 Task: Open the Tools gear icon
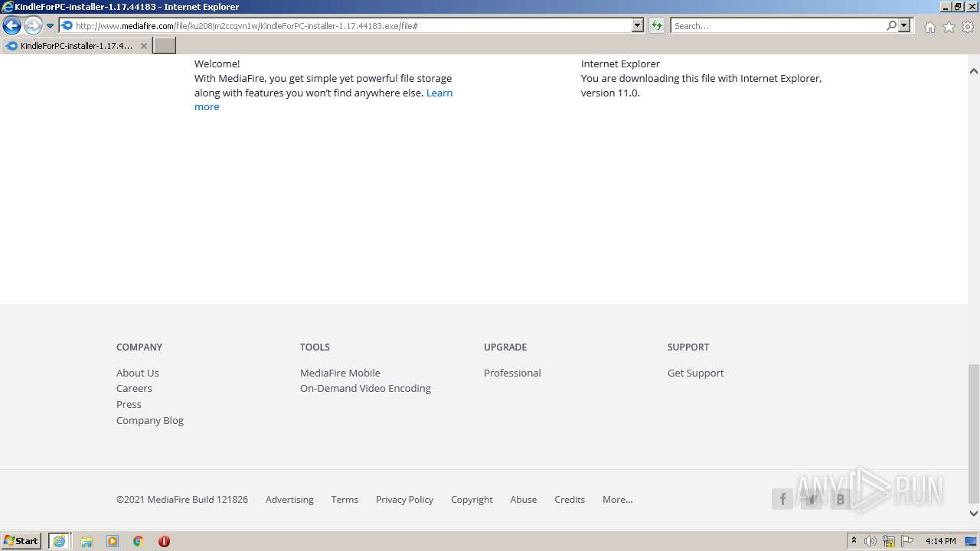click(968, 27)
